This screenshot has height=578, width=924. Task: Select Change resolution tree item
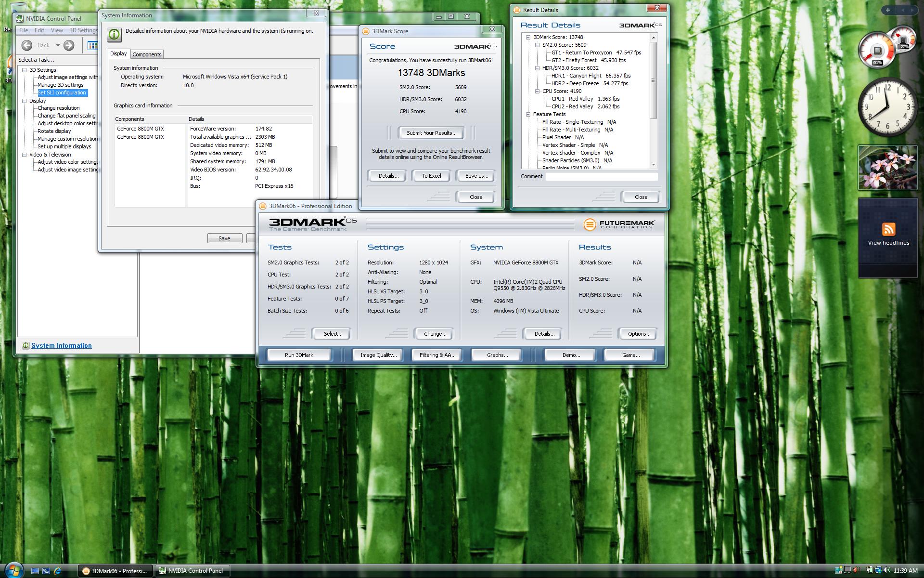coord(59,108)
